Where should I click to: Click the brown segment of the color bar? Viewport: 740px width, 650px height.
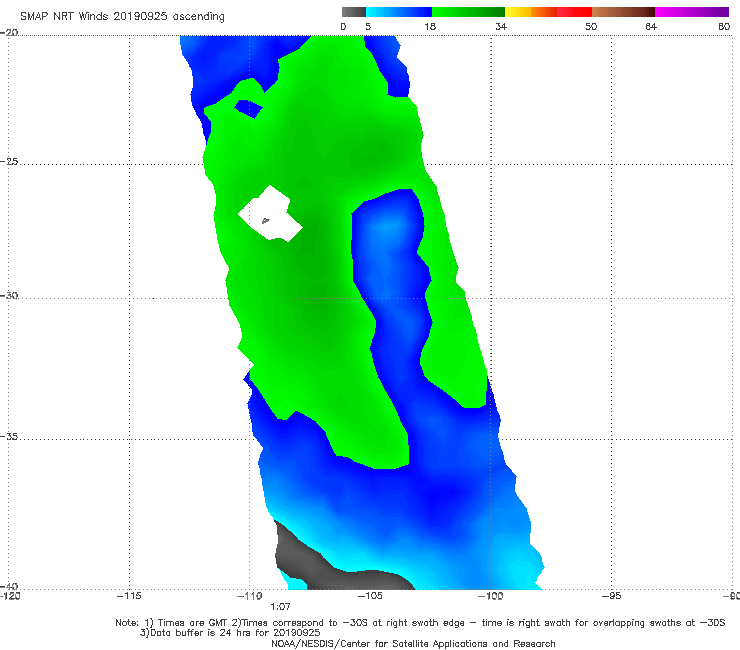click(623, 12)
